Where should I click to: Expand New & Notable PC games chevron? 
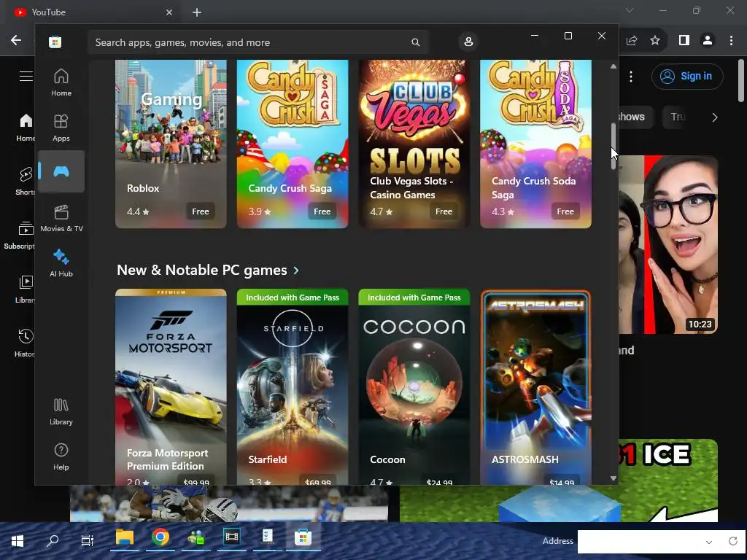click(296, 271)
